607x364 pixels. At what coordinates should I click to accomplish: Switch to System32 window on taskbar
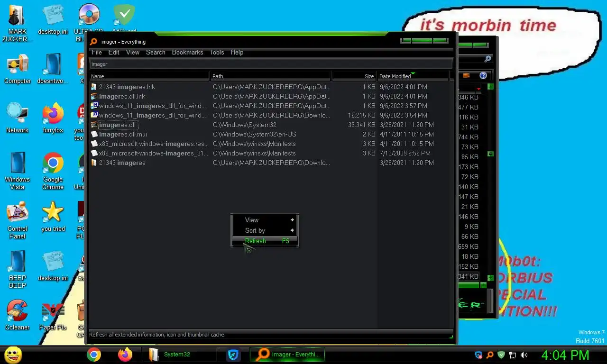tap(178, 355)
